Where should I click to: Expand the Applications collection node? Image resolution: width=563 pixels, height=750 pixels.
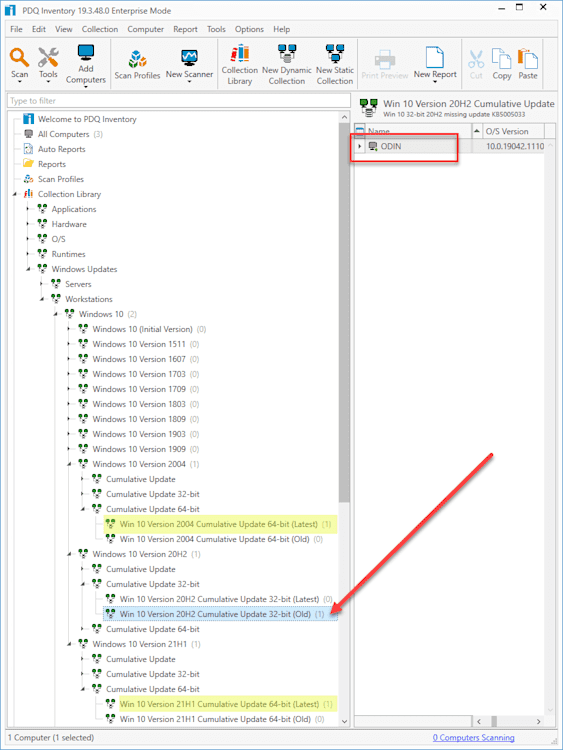pyautogui.click(x=28, y=209)
